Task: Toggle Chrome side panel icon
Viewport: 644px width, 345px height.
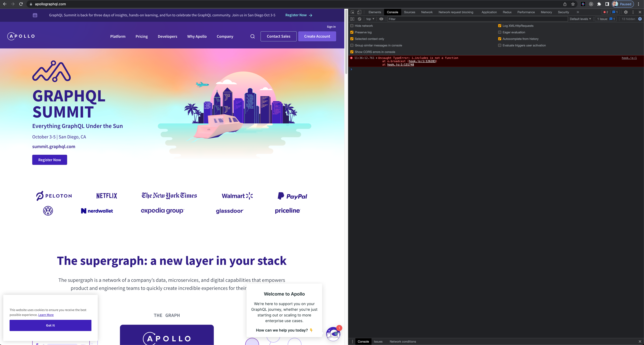Action: 607,4
